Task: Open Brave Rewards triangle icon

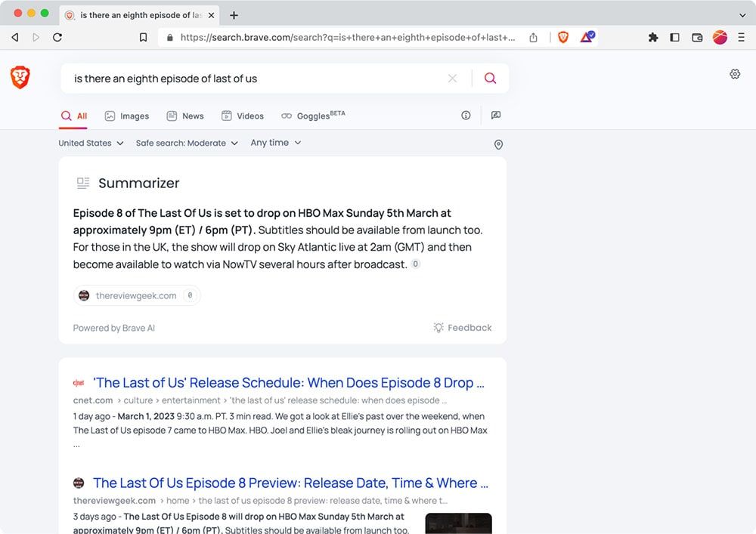Action: 587,37
